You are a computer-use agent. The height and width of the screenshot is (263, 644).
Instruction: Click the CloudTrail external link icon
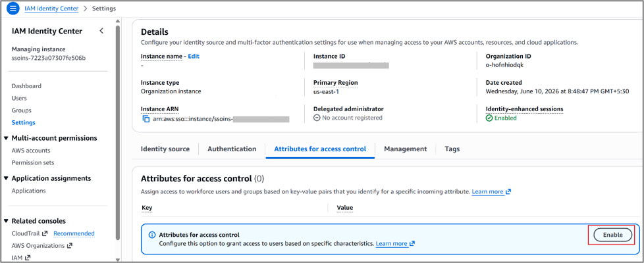(45, 233)
